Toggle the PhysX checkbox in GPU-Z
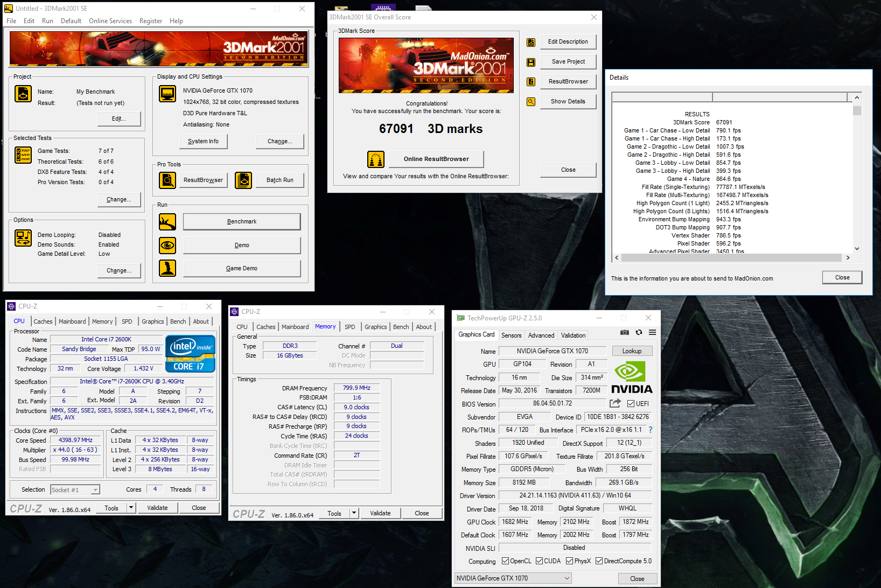This screenshot has height=588, width=881. [x=569, y=561]
